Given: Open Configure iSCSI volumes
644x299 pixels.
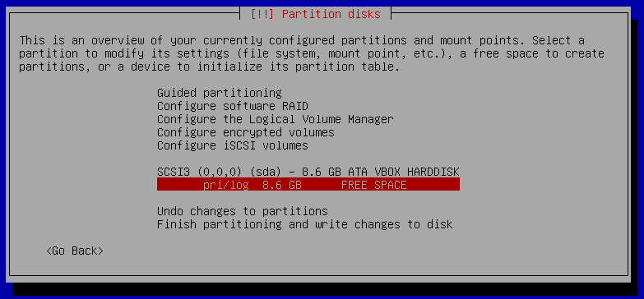Looking at the screenshot, I should click(x=233, y=145).
